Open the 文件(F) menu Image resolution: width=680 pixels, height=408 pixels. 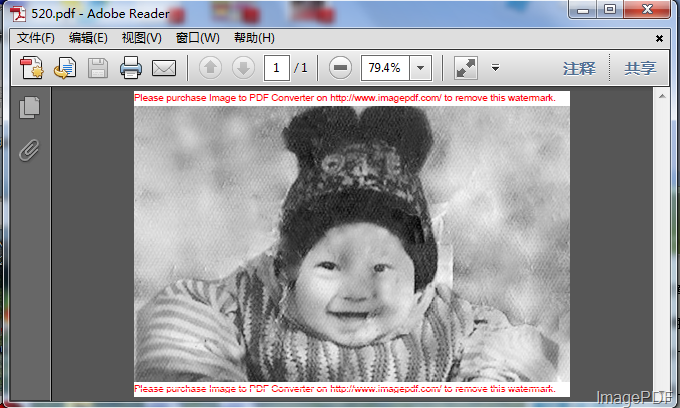(36, 38)
